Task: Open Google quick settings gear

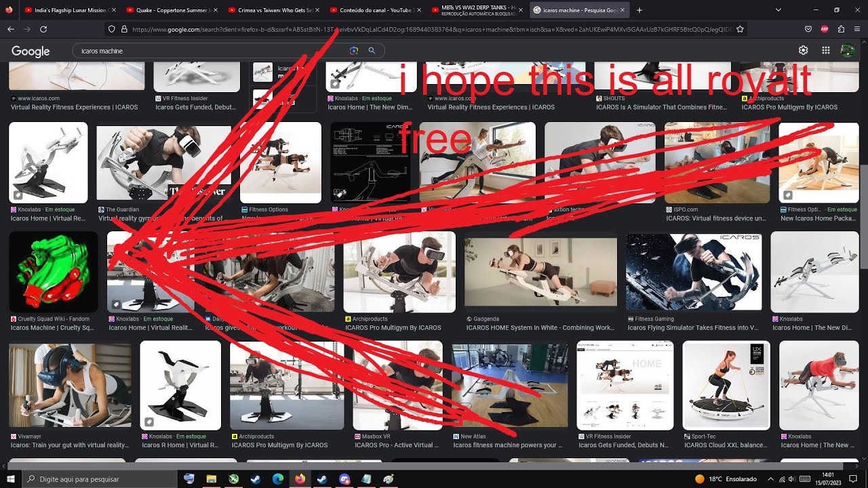Action: coord(804,50)
